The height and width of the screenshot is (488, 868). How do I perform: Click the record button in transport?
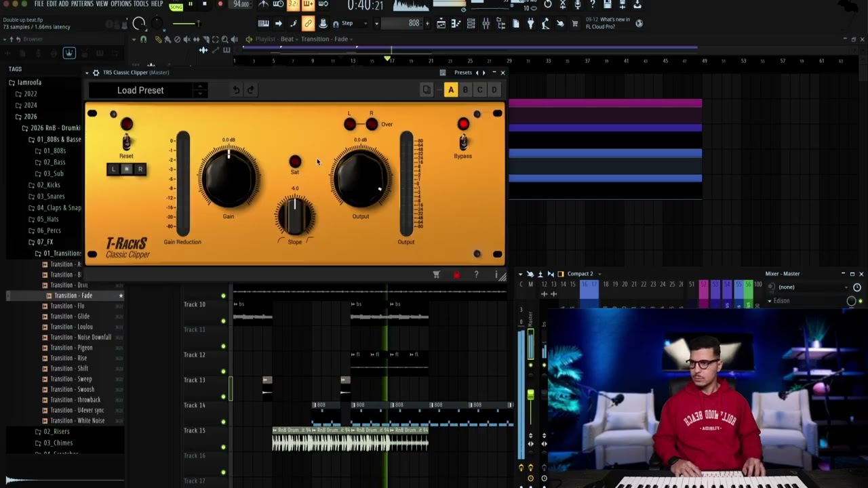[x=220, y=5]
